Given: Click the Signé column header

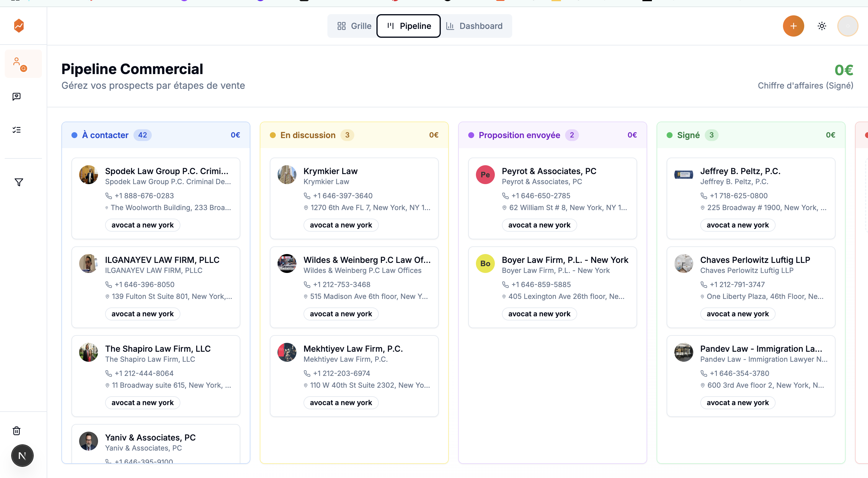Looking at the screenshot, I should tap(751, 135).
